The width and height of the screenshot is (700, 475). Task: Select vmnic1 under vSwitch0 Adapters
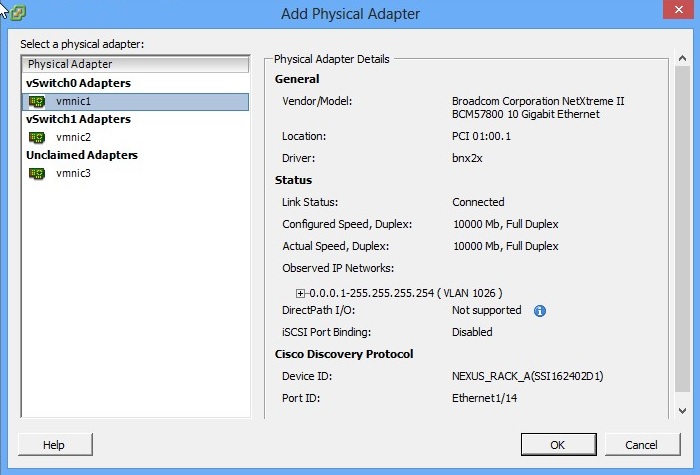[73, 101]
